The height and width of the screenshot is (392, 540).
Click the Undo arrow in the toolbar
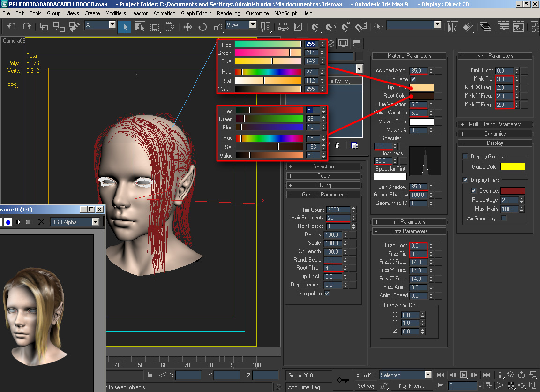(x=12, y=26)
